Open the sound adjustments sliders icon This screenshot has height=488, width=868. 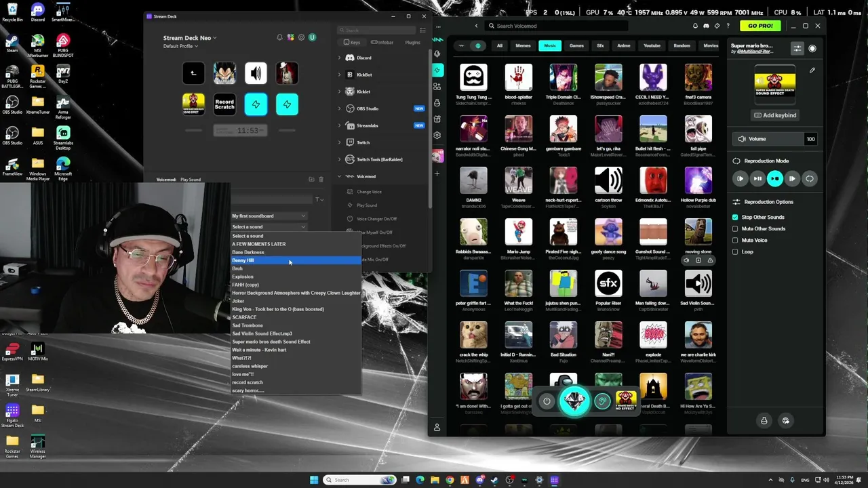click(797, 49)
